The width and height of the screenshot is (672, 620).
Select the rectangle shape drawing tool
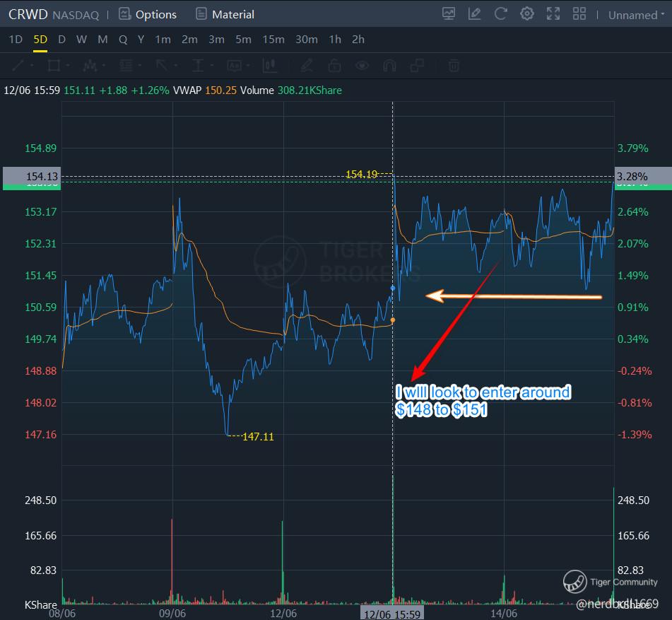coord(54,66)
